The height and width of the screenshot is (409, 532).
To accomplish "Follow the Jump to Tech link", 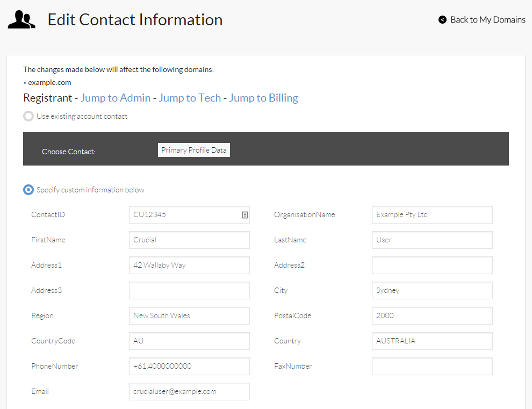I will pyautogui.click(x=190, y=98).
